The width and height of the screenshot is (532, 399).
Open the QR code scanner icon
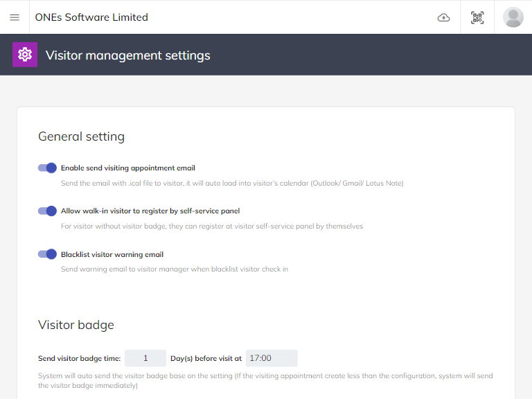coord(477,17)
